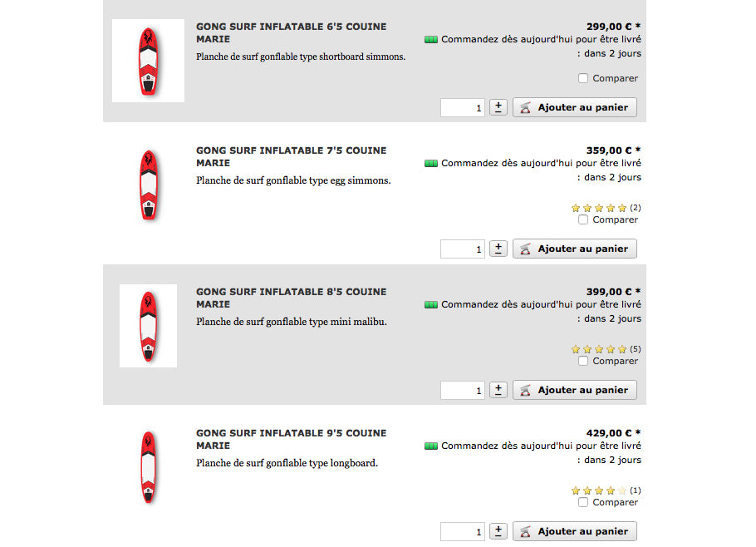
Task: Toggle Comparer for the 9'5 longboard
Action: [583, 502]
